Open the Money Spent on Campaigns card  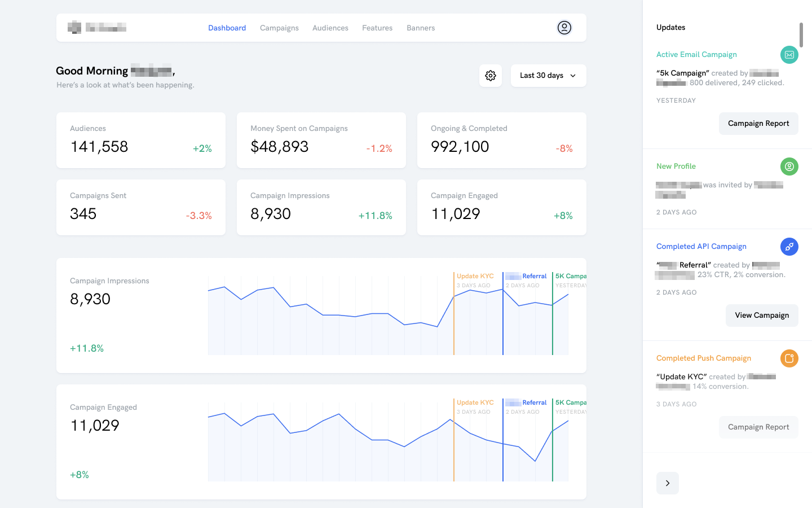[321, 140]
